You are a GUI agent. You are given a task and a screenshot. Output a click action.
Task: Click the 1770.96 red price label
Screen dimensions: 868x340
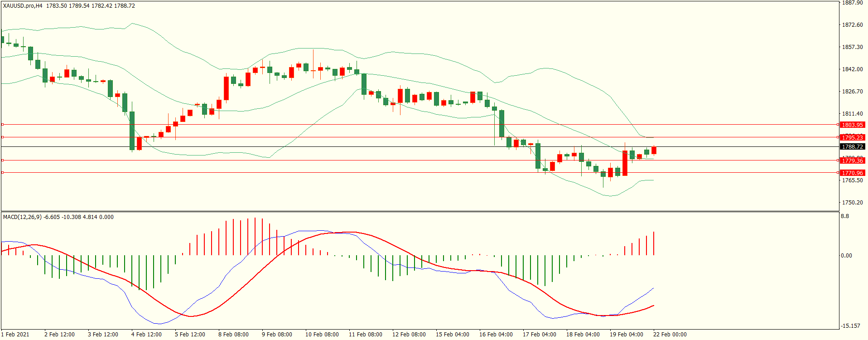coord(852,173)
